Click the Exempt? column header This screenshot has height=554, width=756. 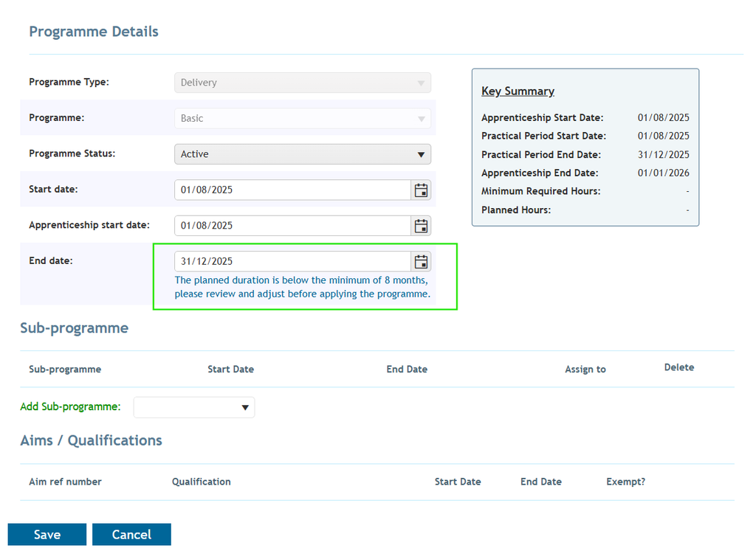[625, 482]
